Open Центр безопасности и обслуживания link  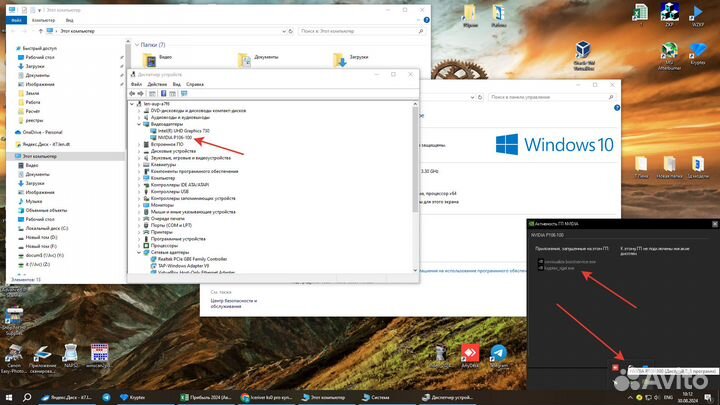(x=234, y=304)
